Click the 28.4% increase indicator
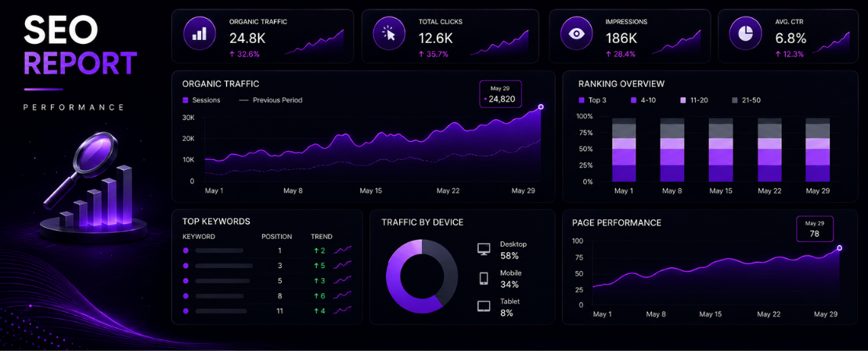The width and height of the screenshot is (868, 351). 621,54
